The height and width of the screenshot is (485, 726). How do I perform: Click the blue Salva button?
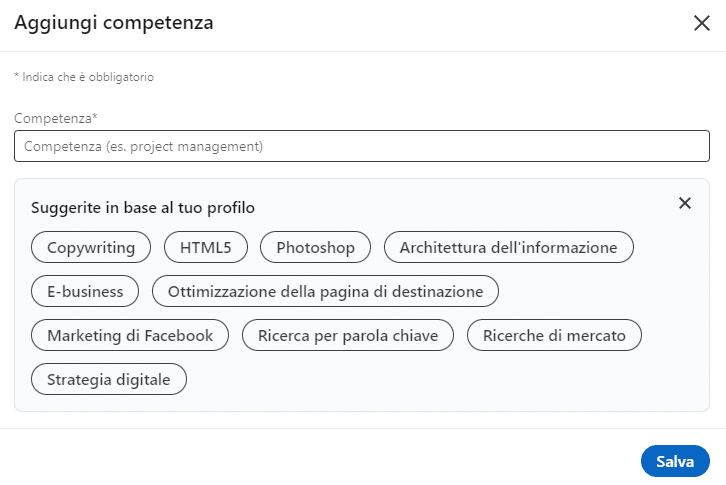pyautogui.click(x=675, y=461)
